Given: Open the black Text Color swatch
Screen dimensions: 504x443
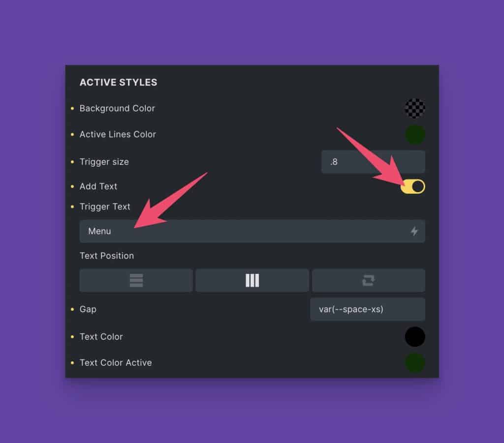Looking at the screenshot, I should 415,337.
